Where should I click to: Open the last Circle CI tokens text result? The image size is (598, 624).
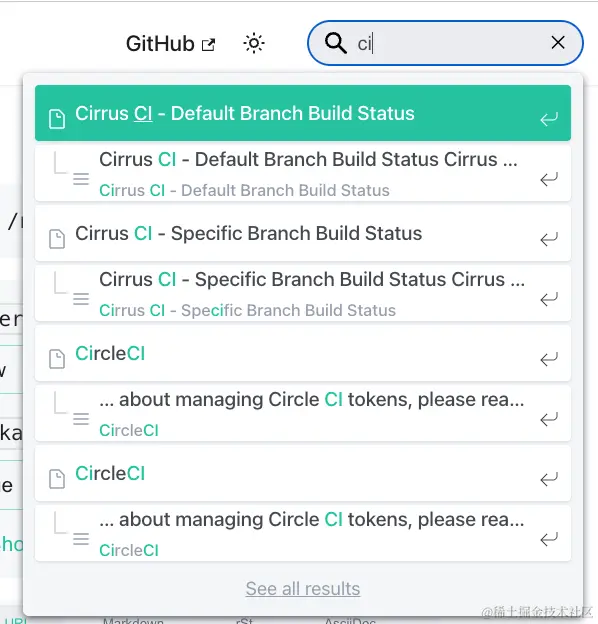303,534
